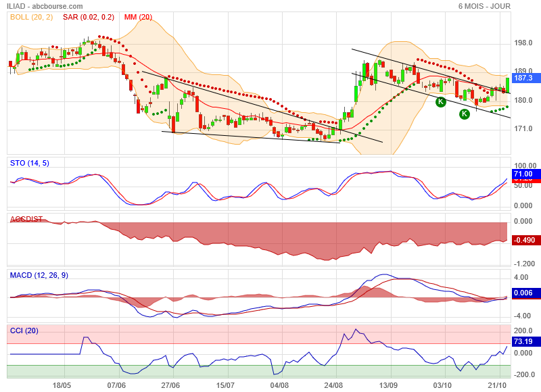Click the -200.0 CCI axis label
Viewport: 541px width, 392px height.
(x=524, y=374)
